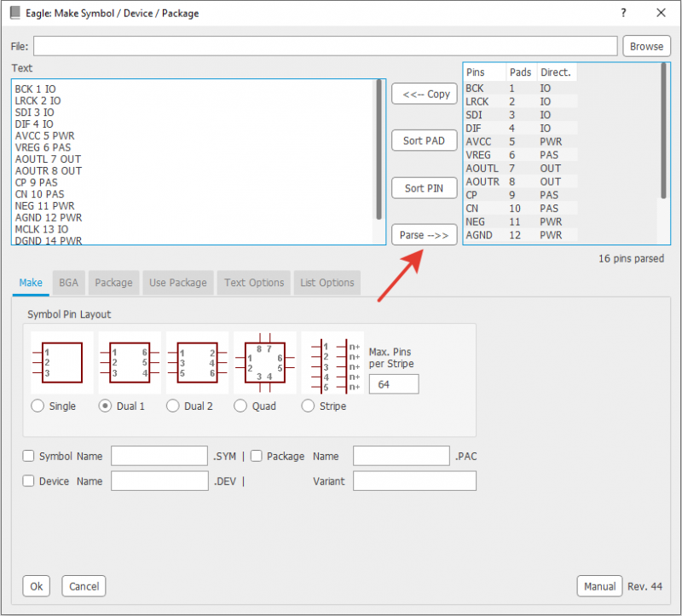This screenshot has width=682, height=616.
Task: Switch to the Make tab
Action: click(31, 283)
